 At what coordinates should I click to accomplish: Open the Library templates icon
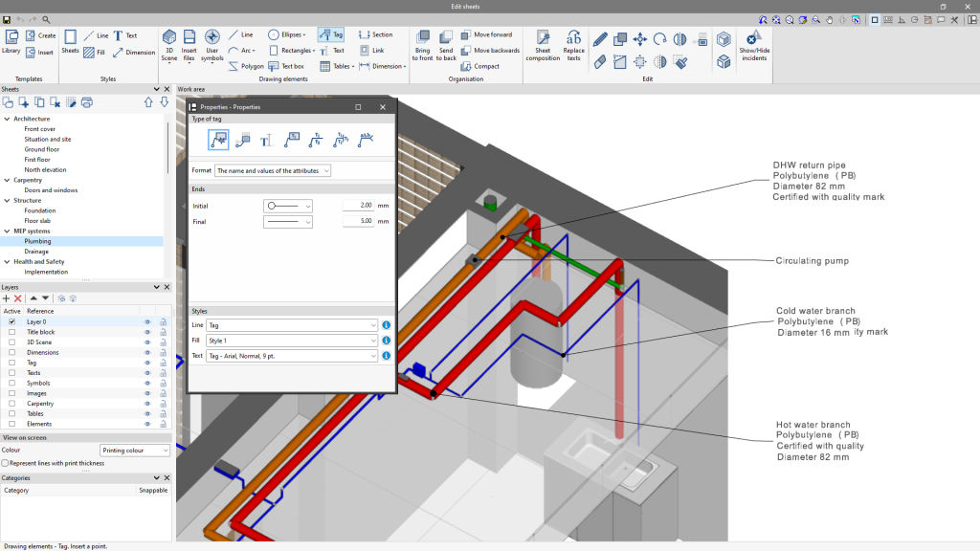(x=11, y=42)
